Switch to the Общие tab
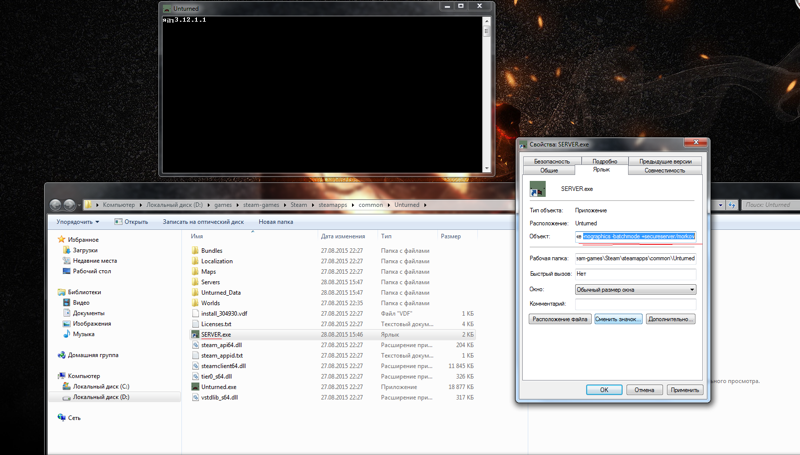 click(549, 170)
